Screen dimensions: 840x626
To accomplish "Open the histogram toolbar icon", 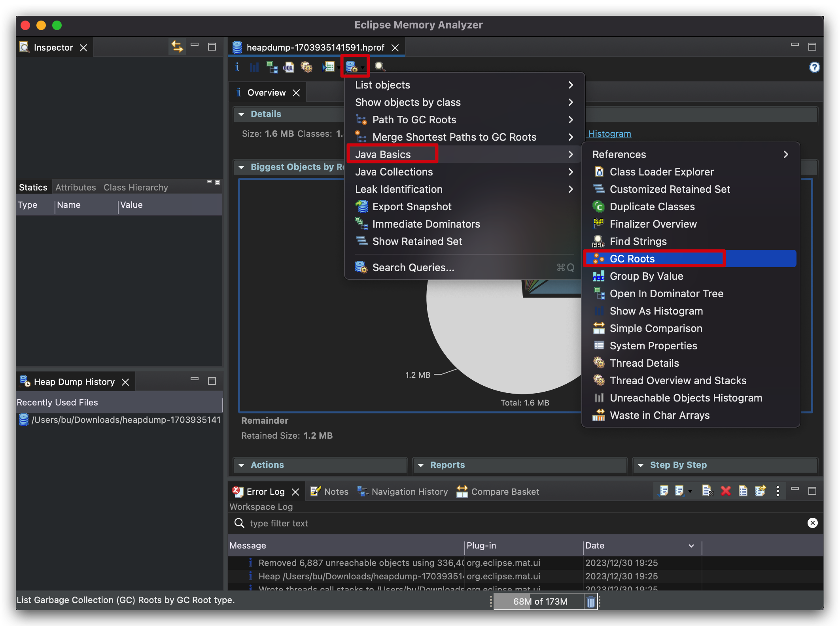I will point(254,67).
